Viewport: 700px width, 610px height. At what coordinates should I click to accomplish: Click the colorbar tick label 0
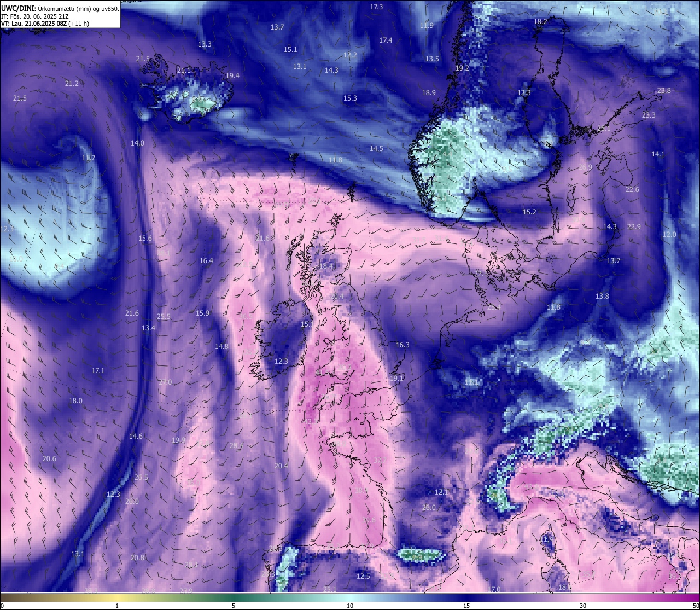coord(2,606)
